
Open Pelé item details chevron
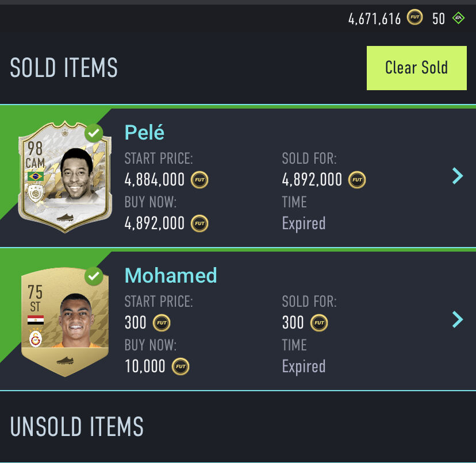click(458, 176)
